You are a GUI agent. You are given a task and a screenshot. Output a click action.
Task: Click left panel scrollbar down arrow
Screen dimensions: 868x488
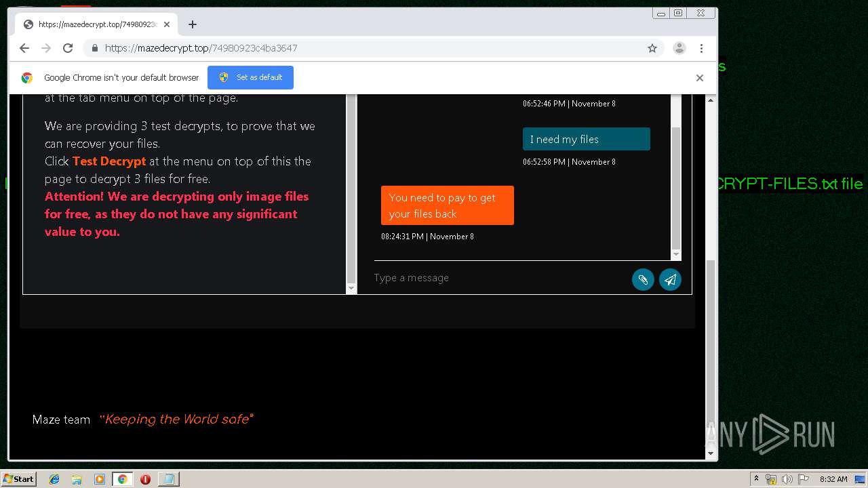[351, 289]
